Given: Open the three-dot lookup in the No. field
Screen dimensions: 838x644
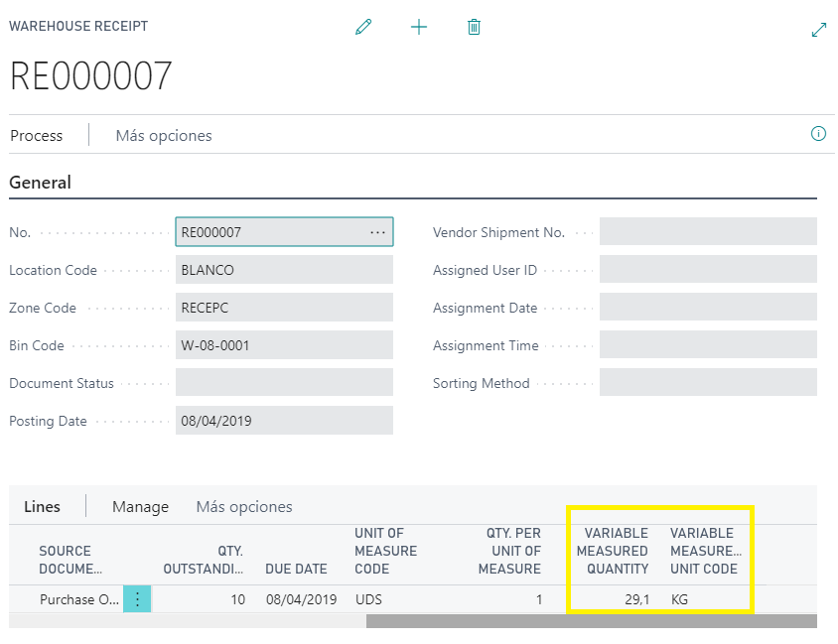Looking at the screenshot, I should pyautogui.click(x=377, y=232).
